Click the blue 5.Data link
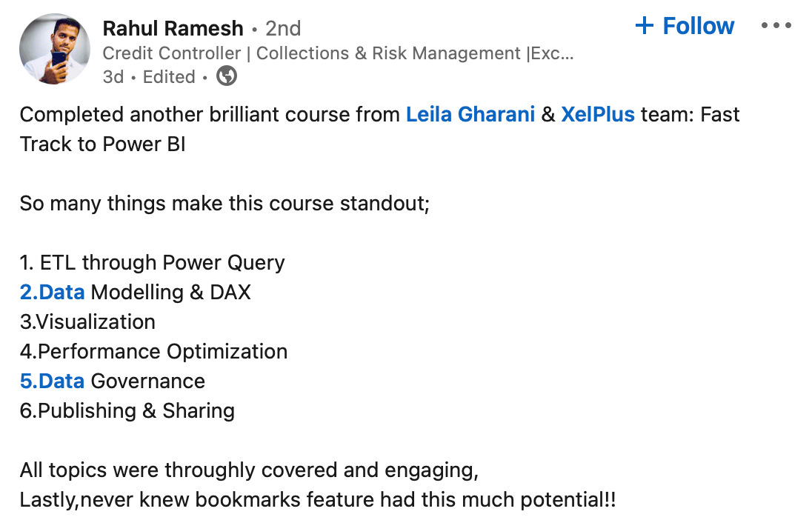 coord(52,381)
